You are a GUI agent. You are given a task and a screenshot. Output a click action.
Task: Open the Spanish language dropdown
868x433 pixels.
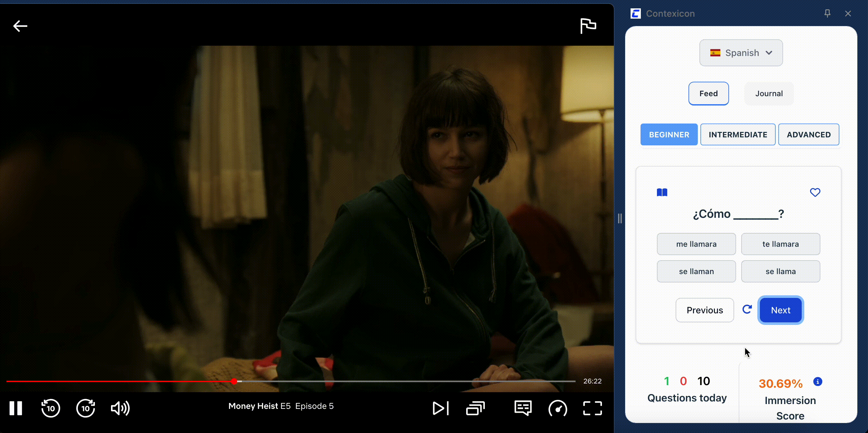coord(741,52)
